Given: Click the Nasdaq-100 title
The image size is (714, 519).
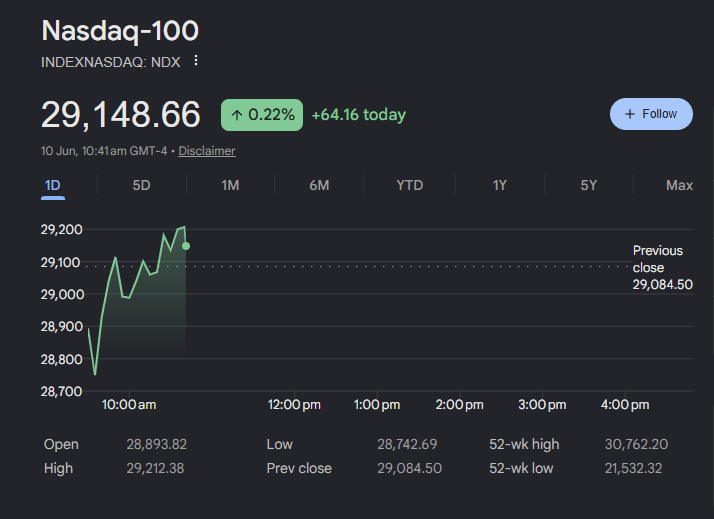Looking at the screenshot, I should 120,31.
